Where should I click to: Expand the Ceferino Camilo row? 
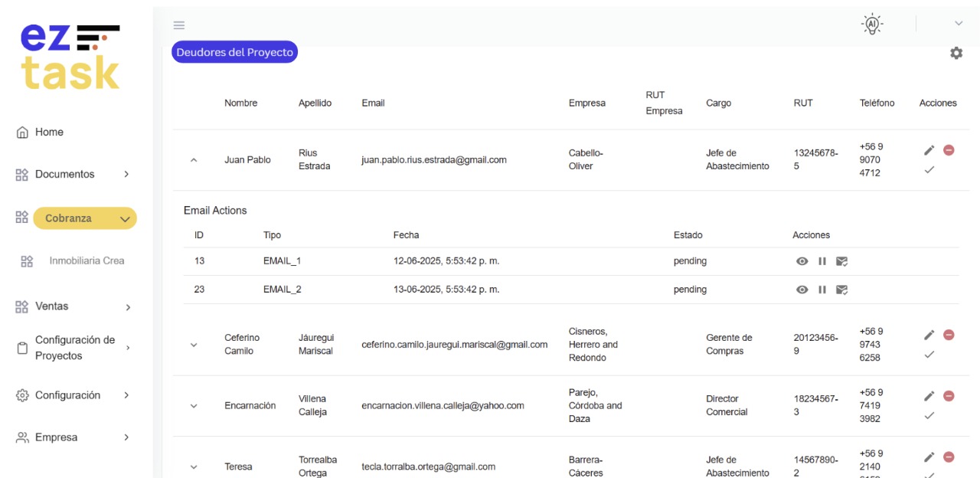pyautogui.click(x=194, y=345)
